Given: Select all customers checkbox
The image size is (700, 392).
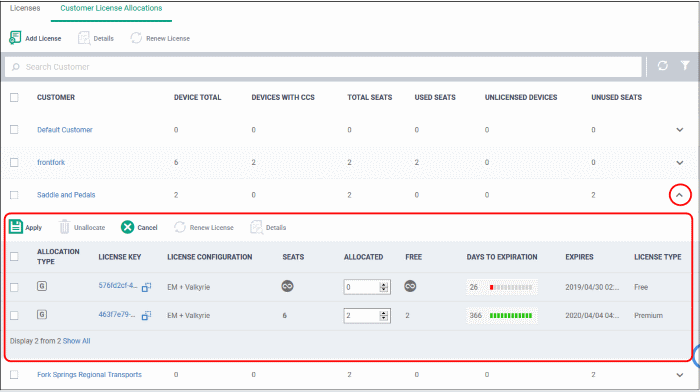Looking at the screenshot, I should click(x=14, y=97).
